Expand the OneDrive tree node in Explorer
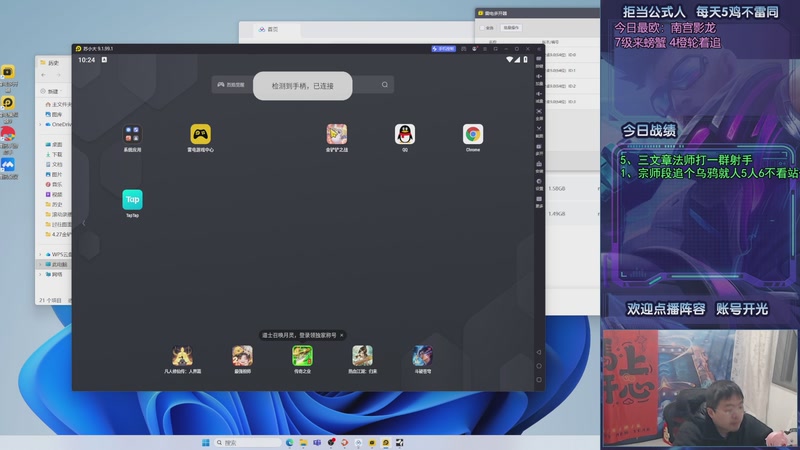Screen dimensions: 800x450 (x=40, y=124)
